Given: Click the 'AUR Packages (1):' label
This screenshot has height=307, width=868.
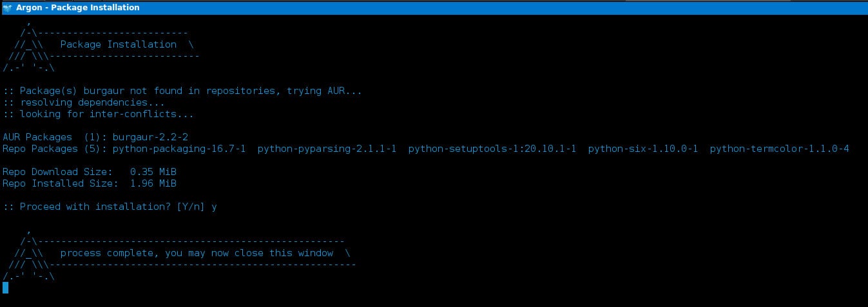Looking at the screenshot, I should tap(55, 137).
